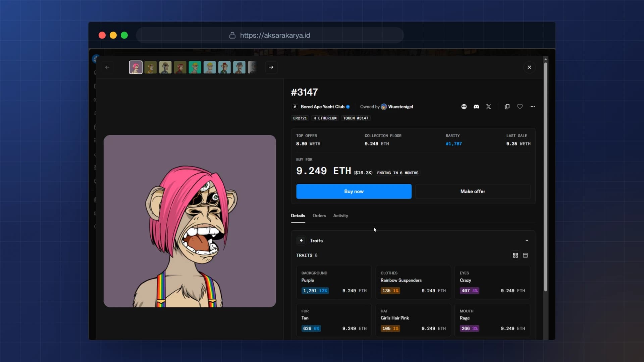Click the ERC721 tag

[x=300, y=118]
